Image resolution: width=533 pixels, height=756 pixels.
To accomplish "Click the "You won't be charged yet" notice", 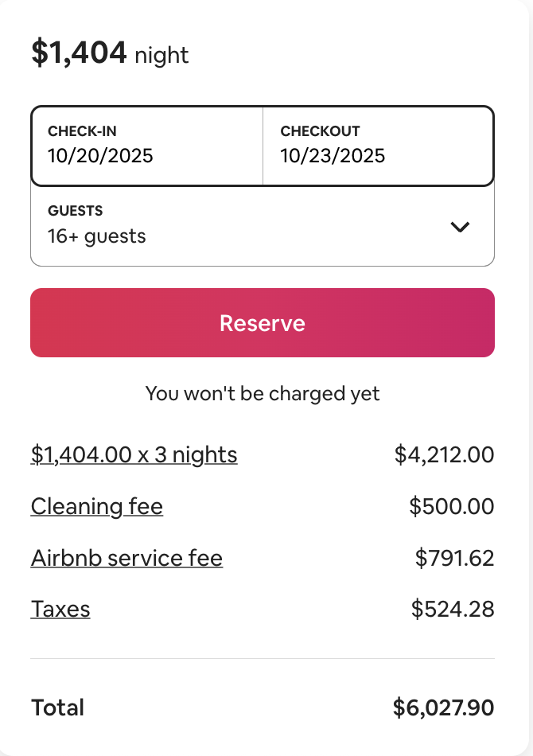I will 263,393.
